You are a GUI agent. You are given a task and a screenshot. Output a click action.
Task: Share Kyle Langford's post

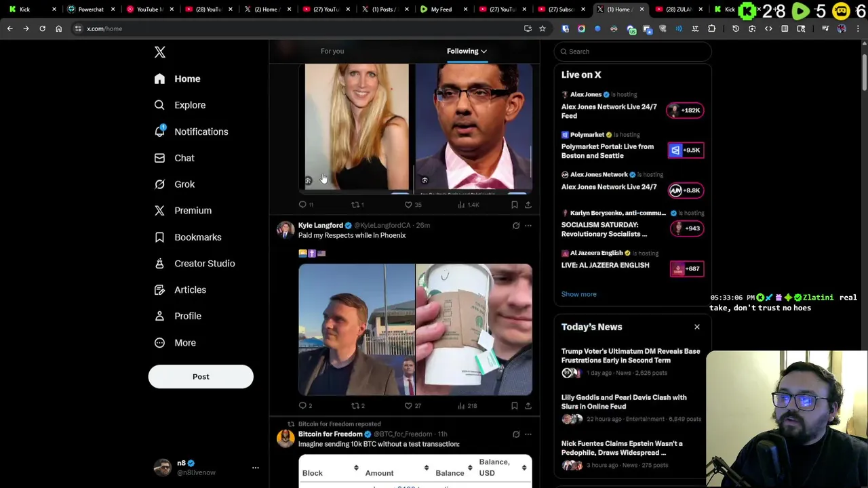point(528,405)
